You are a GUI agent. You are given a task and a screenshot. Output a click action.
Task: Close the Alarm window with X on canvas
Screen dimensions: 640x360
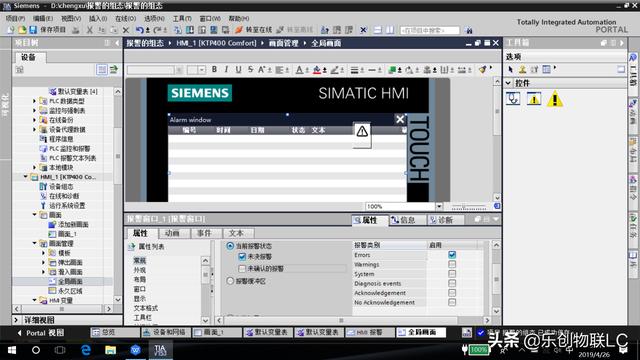[400, 119]
